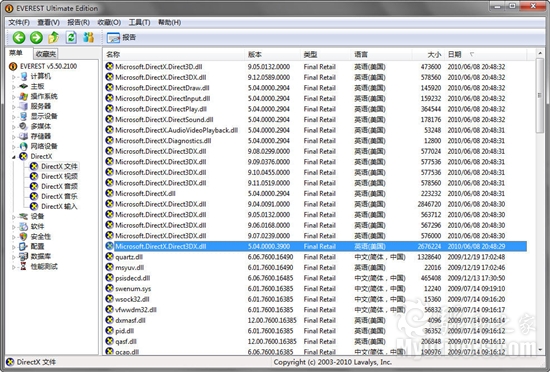Select the msyuv.dll row

315,268
